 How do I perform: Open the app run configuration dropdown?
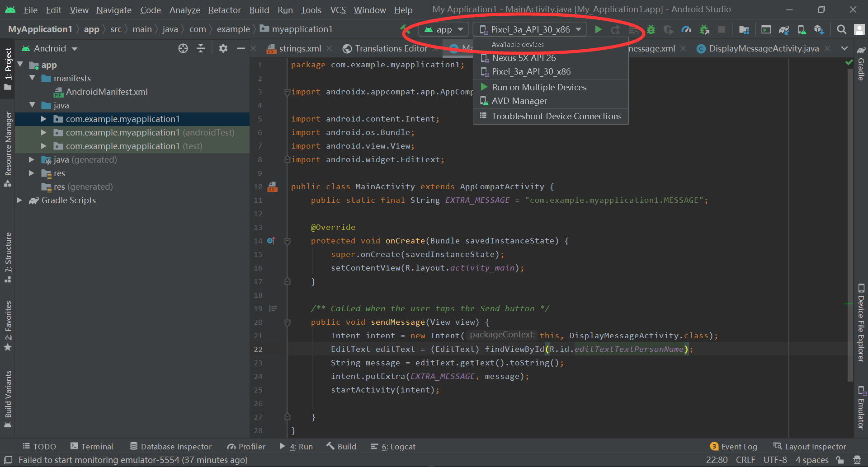tap(443, 29)
